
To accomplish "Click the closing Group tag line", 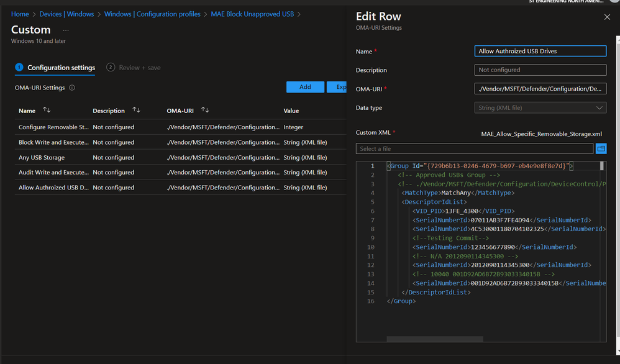I will point(401,301).
